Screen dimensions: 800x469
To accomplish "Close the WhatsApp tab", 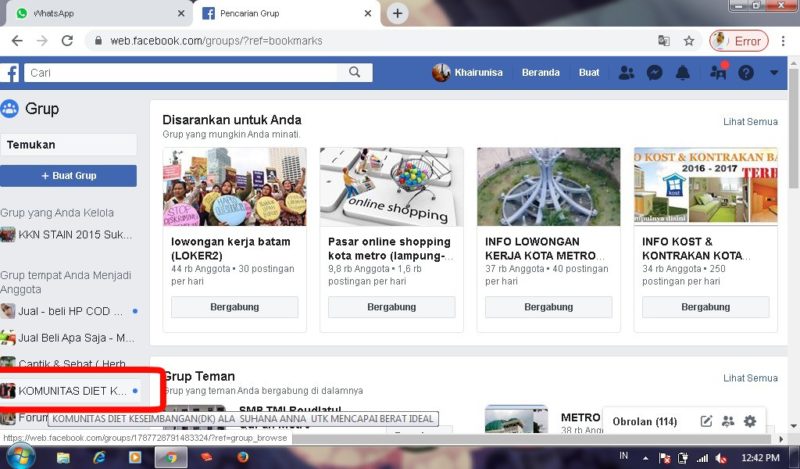I will [181, 13].
